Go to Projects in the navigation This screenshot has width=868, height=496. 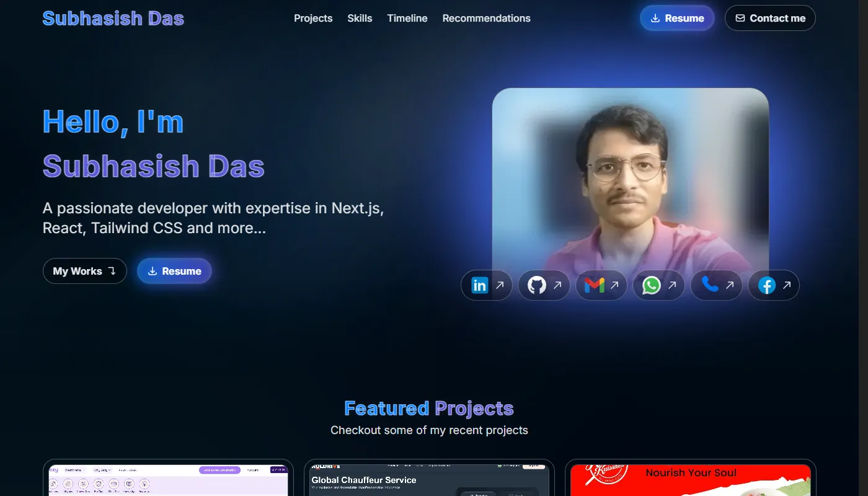coord(313,18)
